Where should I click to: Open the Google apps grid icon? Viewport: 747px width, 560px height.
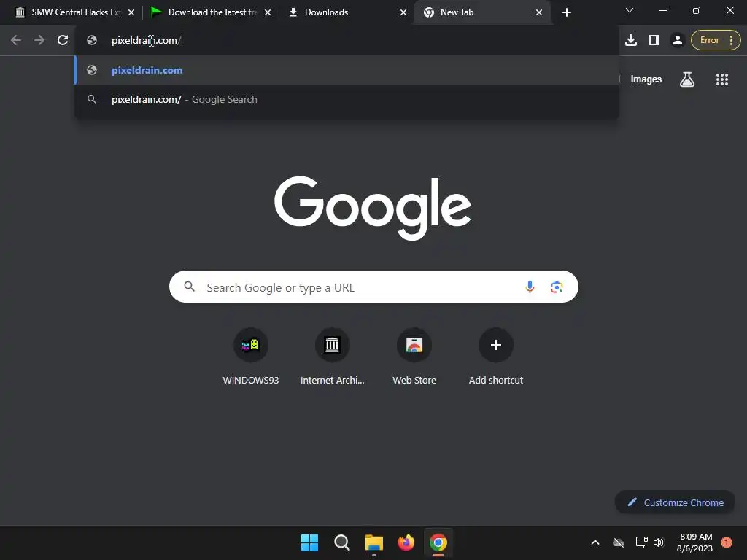[721, 79]
